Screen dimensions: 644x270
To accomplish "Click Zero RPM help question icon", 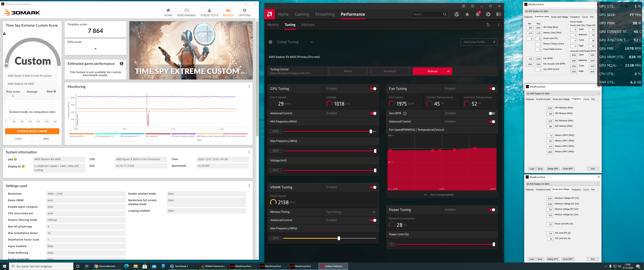I will pyautogui.click(x=405, y=113).
